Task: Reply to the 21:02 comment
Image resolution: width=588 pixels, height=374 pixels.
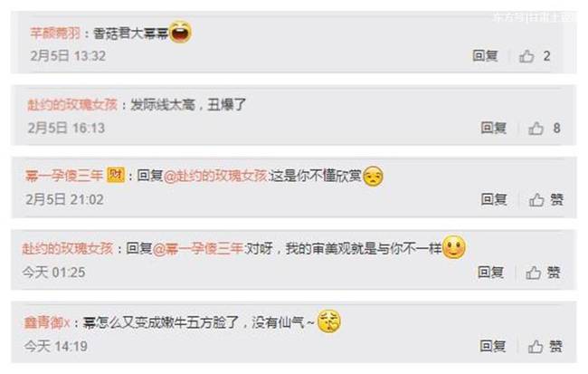Action: click(494, 199)
